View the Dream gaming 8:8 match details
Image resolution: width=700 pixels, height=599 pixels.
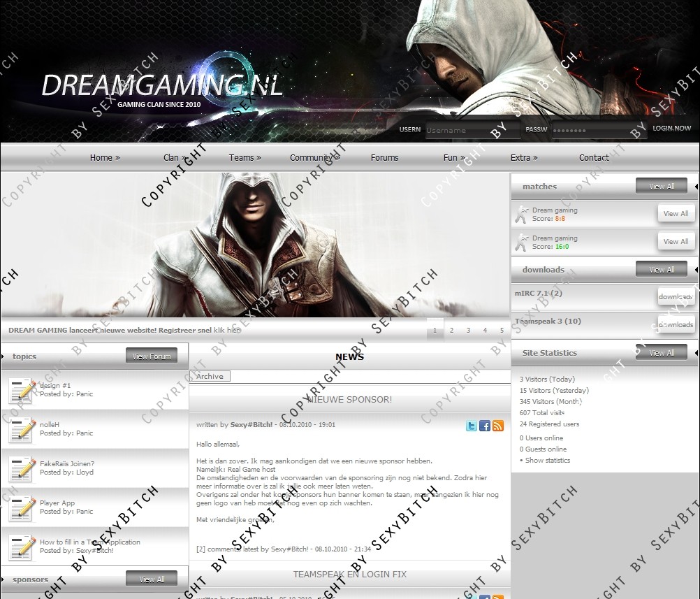676,213
